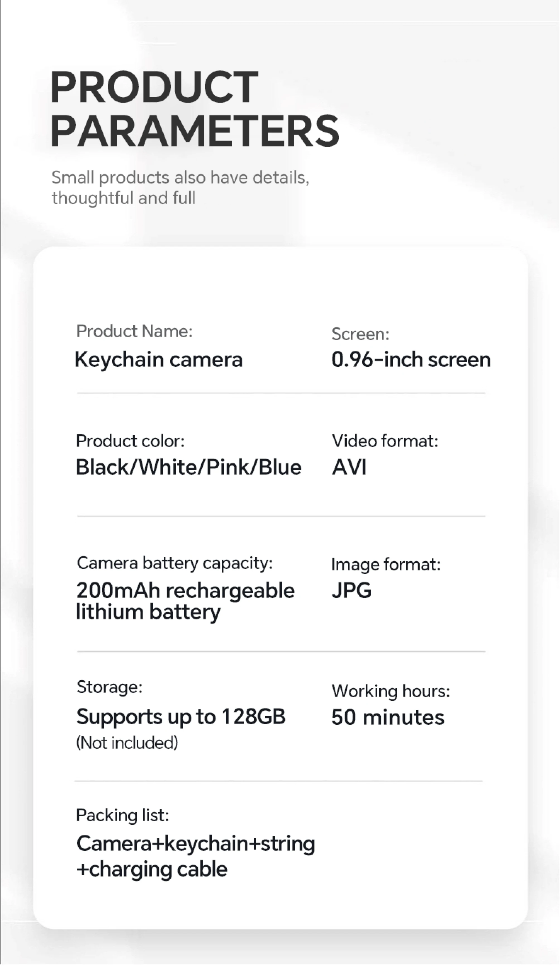
Task: Click the "Storage:" label
Action: coord(110,687)
